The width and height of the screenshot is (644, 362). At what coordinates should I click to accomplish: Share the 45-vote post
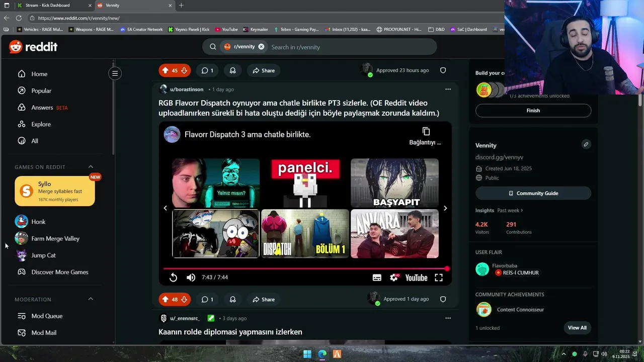264,70
